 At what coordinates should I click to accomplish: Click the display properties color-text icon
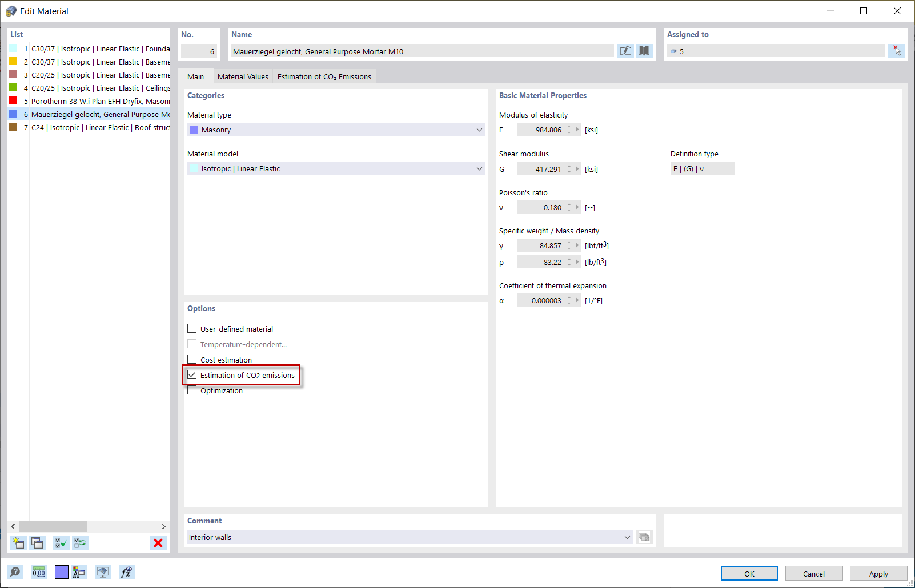point(79,572)
